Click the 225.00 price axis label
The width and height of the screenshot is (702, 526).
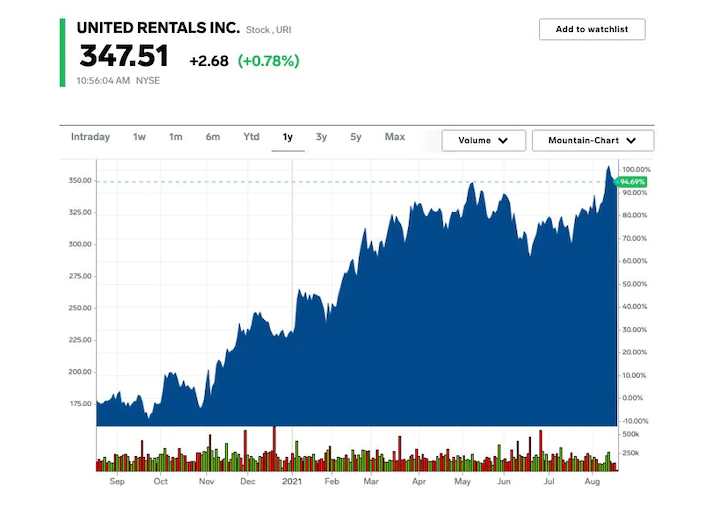coord(80,340)
